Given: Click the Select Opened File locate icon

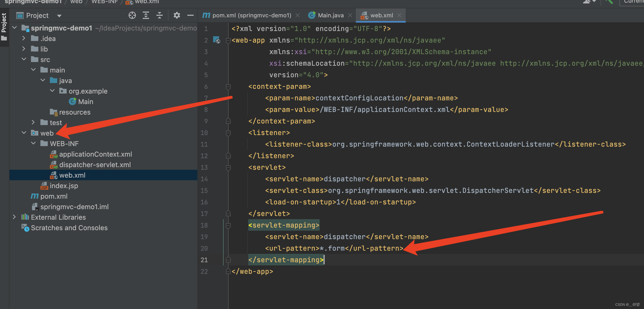Looking at the screenshot, I should click(132, 16).
